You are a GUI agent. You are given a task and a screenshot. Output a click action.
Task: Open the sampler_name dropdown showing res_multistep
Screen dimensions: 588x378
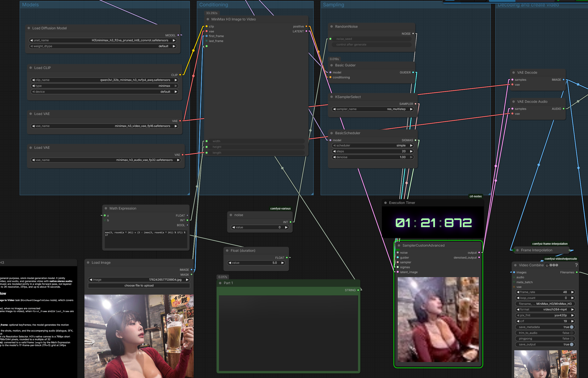point(373,109)
